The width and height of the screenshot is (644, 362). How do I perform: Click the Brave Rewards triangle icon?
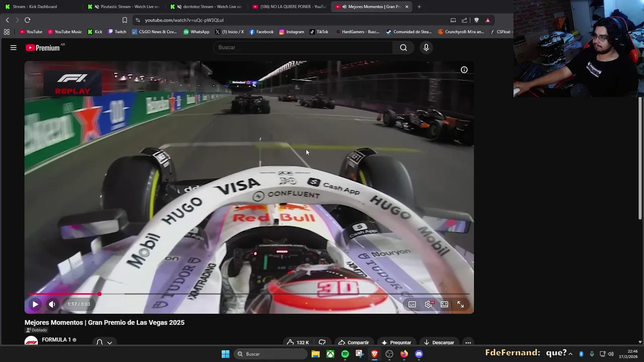pyautogui.click(x=488, y=20)
